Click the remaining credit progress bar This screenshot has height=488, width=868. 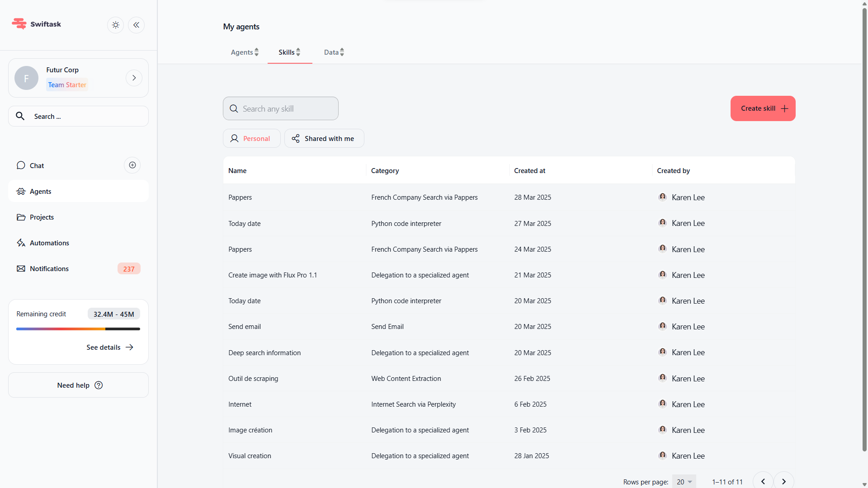pyautogui.click(x=78, y=329)
